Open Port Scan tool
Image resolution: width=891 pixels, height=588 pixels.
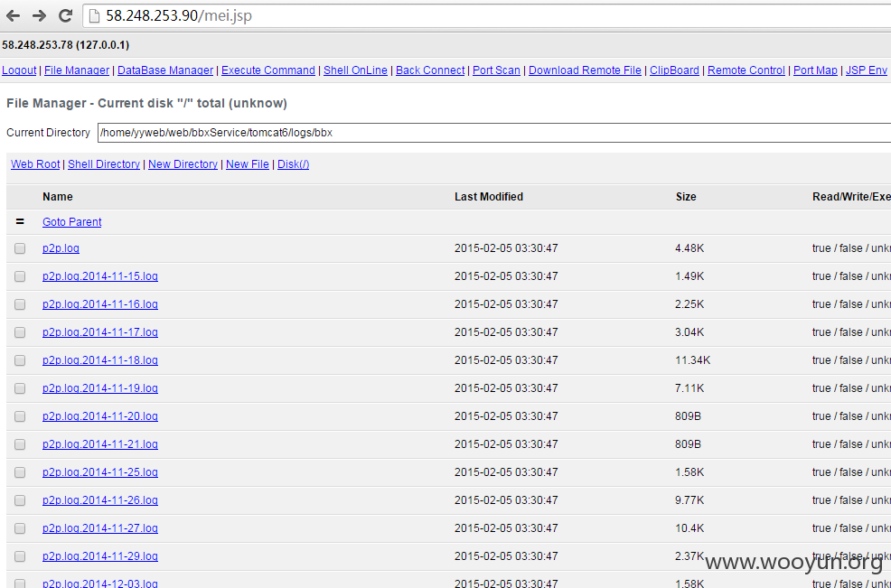click(496, 70)
